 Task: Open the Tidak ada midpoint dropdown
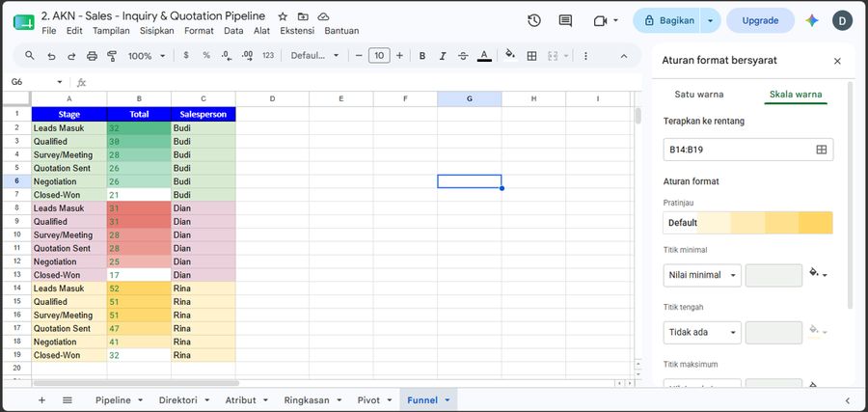(x=702, y=333)
